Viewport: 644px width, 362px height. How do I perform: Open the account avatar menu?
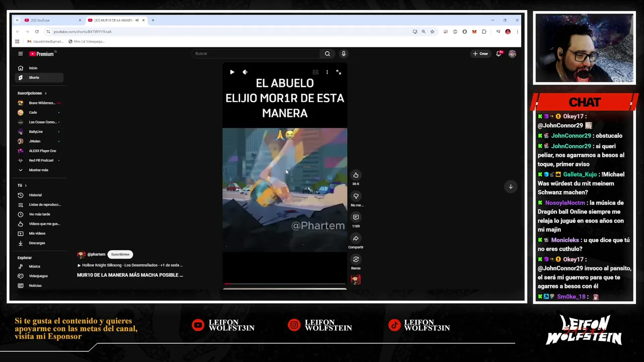click(x=512, y=54)
